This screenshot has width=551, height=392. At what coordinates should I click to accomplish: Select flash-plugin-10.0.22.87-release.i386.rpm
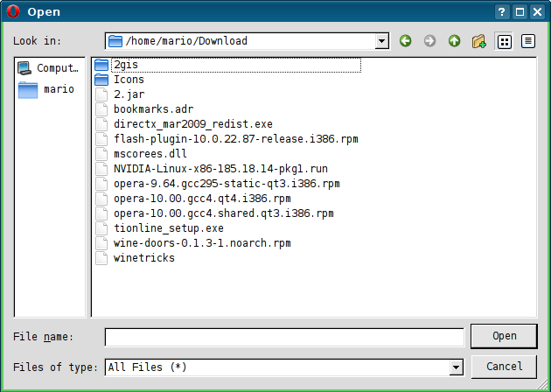coord(227,139)
